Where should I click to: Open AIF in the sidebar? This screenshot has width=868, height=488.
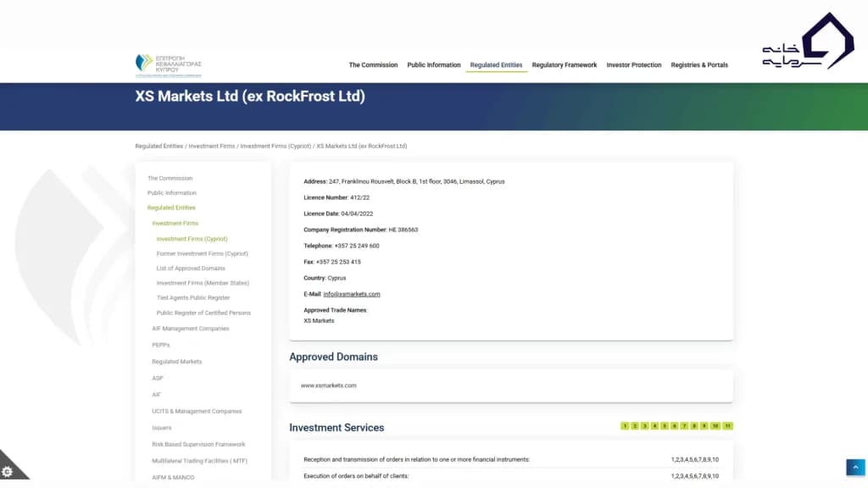(x=156, y=395)
